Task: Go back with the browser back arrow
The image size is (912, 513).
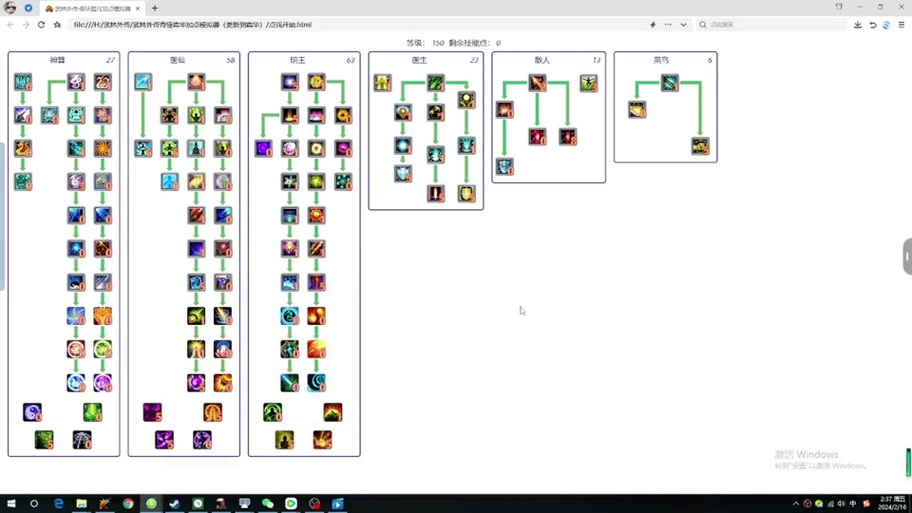Action: coord(10,24)
